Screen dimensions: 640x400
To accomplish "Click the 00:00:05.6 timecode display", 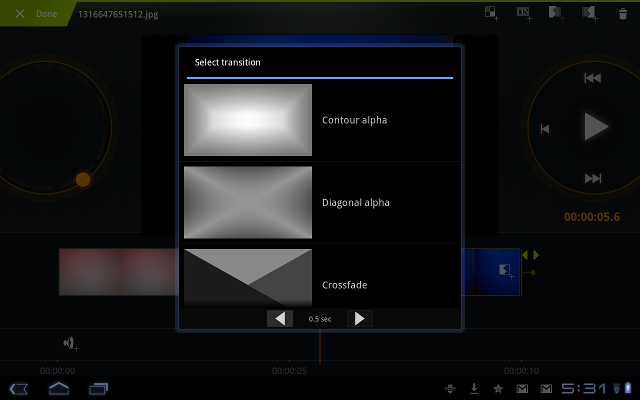I will pos(592,217).
